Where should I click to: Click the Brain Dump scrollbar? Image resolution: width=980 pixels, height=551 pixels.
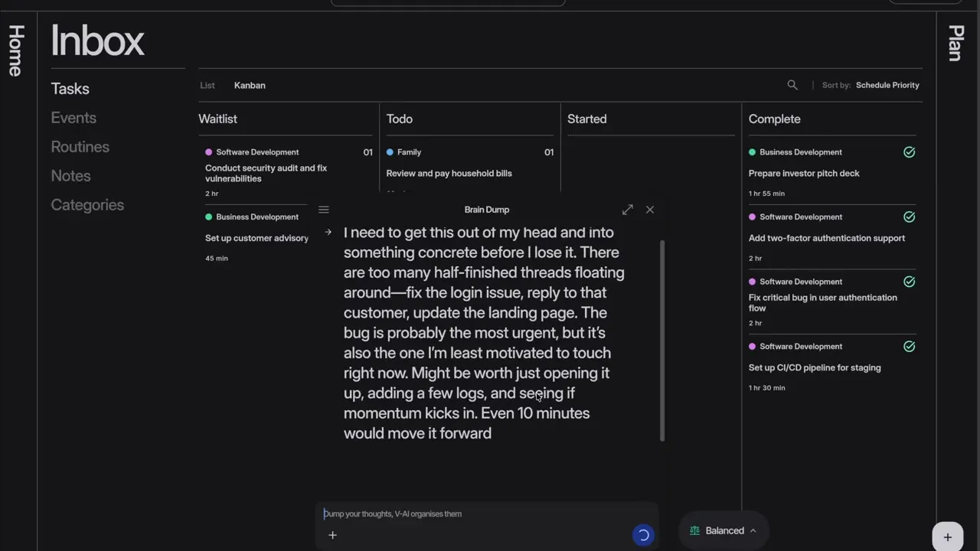(x=662, y=341)
